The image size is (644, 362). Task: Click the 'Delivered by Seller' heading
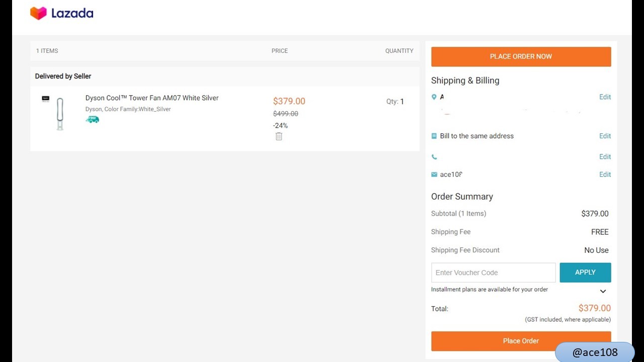[x=63, y=76]
